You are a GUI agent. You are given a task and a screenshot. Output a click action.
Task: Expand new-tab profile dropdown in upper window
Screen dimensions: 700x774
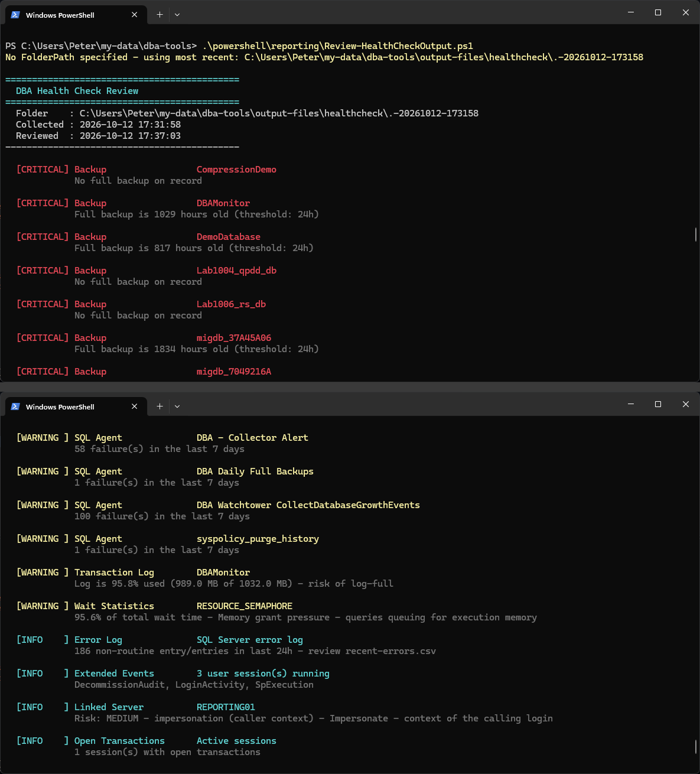coord(177,15)
